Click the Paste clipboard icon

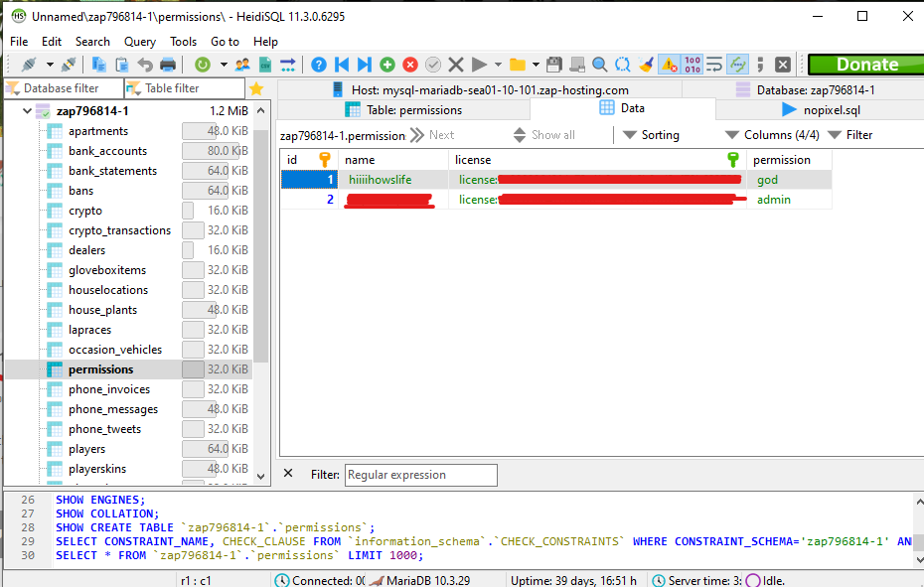(x=122, y=65)
